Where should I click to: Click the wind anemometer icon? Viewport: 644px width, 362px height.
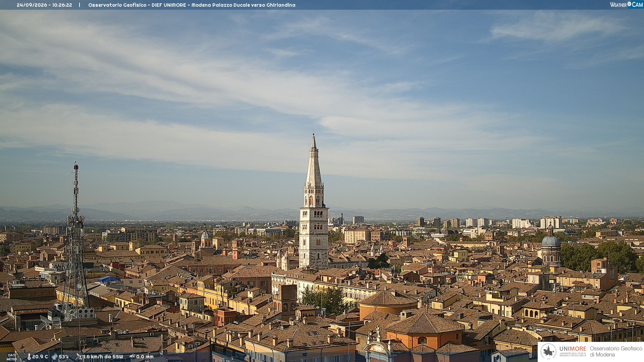click(x=79, y=357)
